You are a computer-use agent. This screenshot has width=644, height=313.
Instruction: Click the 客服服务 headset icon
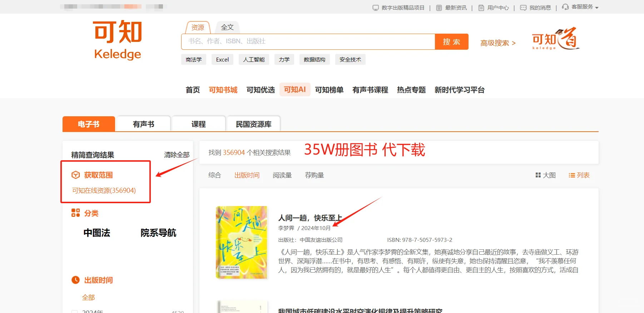click(x=565, y=7)
